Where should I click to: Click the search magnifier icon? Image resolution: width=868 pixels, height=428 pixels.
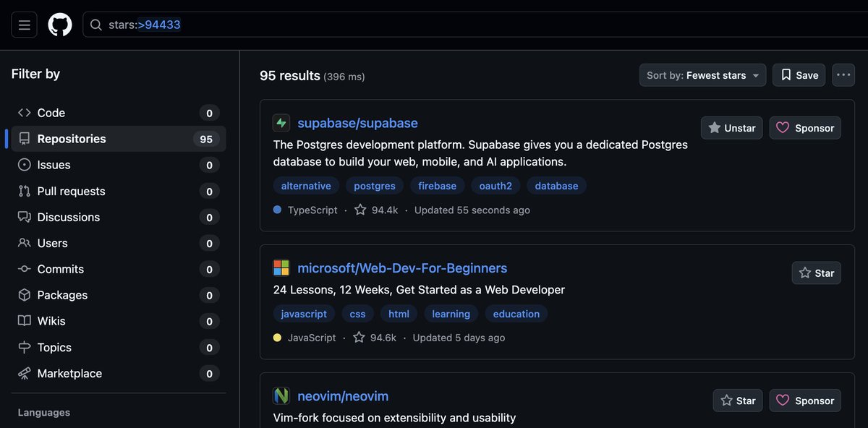tap(95, 25)
